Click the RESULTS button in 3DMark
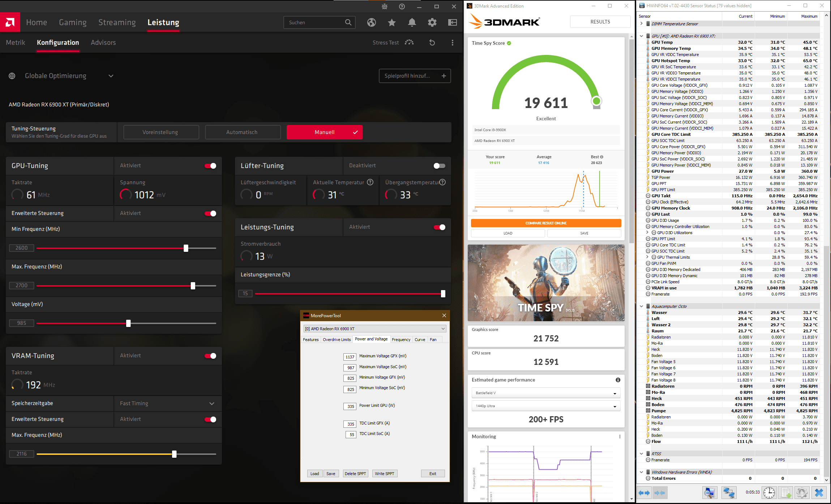This screenshot has height=504, width=831. click(x=600, y=22)
